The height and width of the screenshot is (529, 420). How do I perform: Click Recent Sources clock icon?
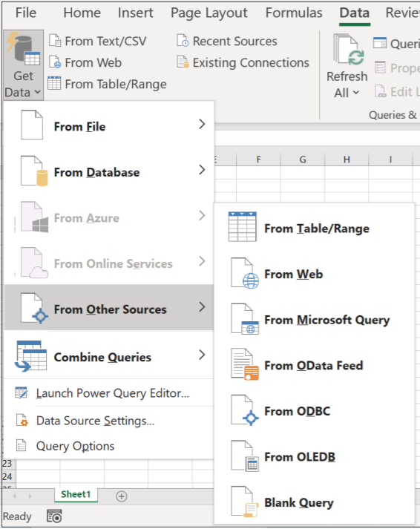(x=183, y=41)
